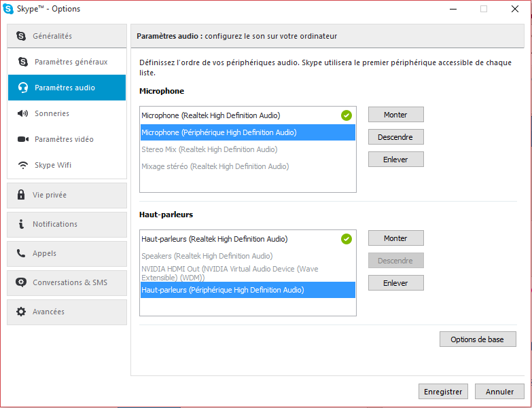Click Monter in the Haut-parleurs section
532x408 pixels.
(x=396, y=238)
